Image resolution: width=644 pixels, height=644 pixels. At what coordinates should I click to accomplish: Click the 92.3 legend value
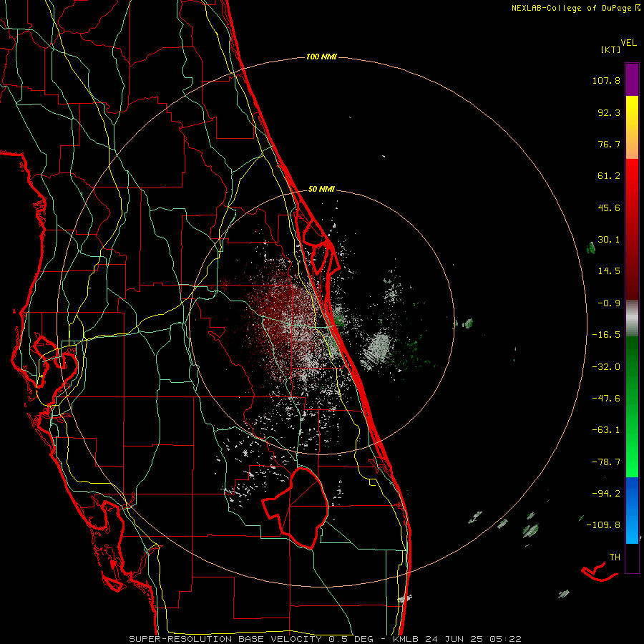click(609, 112)
